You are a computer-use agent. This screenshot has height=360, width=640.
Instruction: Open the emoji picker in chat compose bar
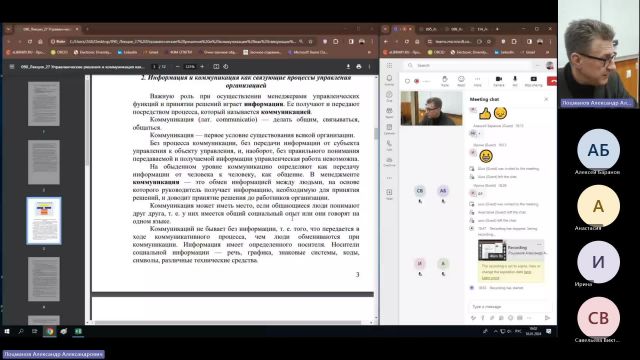(x=510, y=318)
